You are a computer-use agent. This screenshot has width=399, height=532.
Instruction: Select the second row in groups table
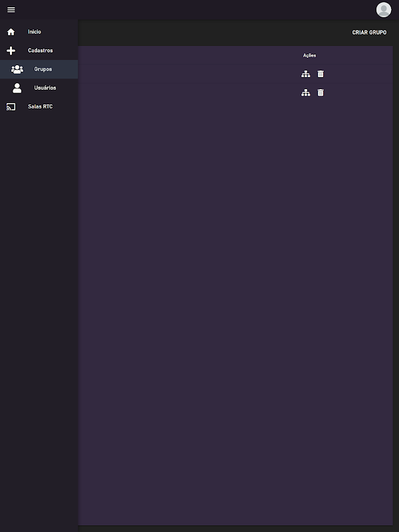[x=235, y=92]
